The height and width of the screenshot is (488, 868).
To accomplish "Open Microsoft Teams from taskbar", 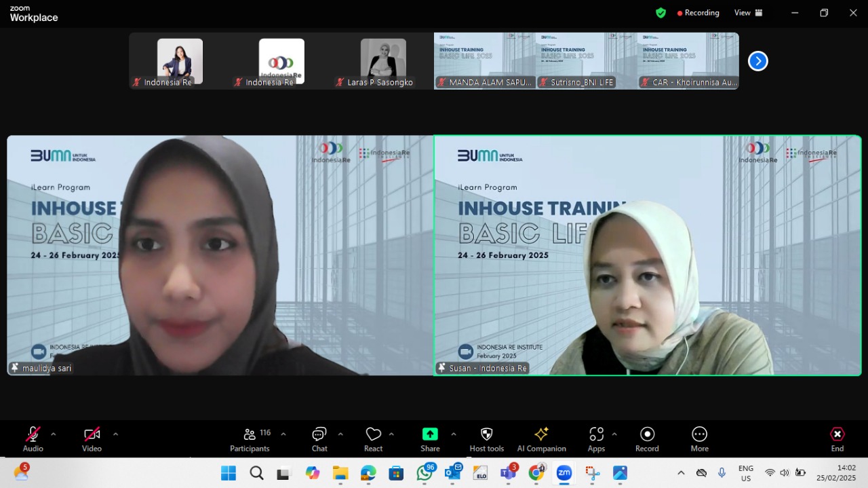I will (x=508, y=472).
